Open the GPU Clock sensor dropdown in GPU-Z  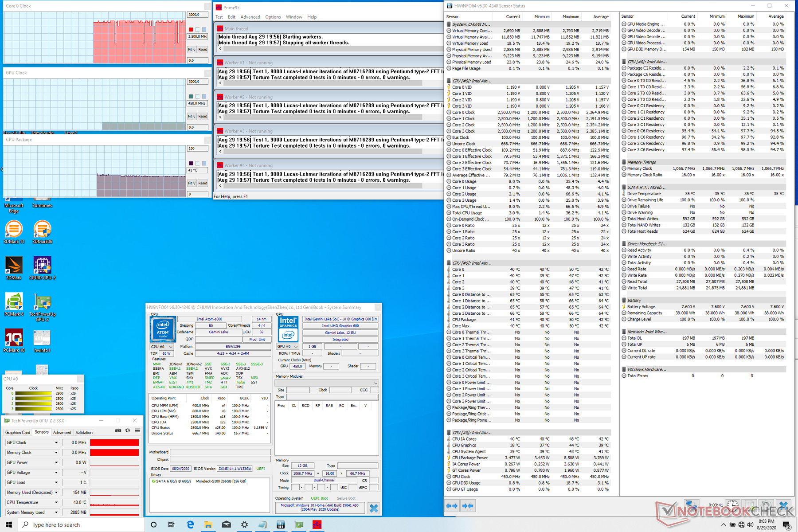[x=56, y=442]
